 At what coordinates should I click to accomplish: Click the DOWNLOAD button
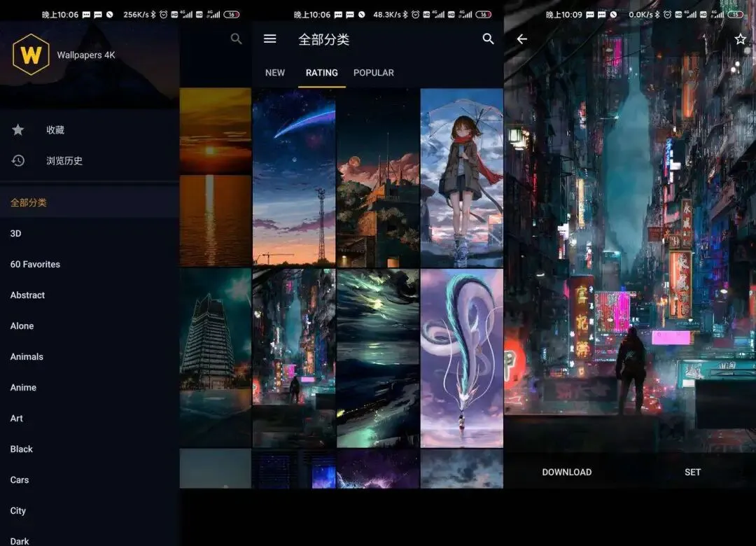566,472
